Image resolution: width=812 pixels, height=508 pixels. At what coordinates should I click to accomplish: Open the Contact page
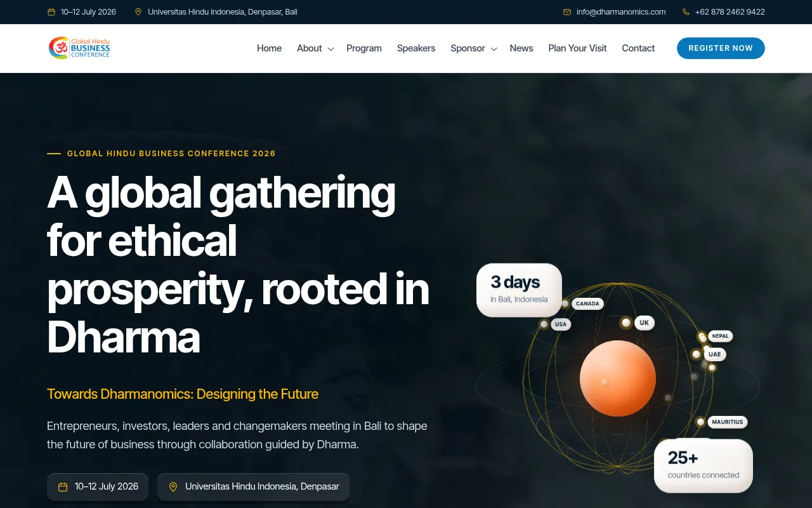click(638, 48)
